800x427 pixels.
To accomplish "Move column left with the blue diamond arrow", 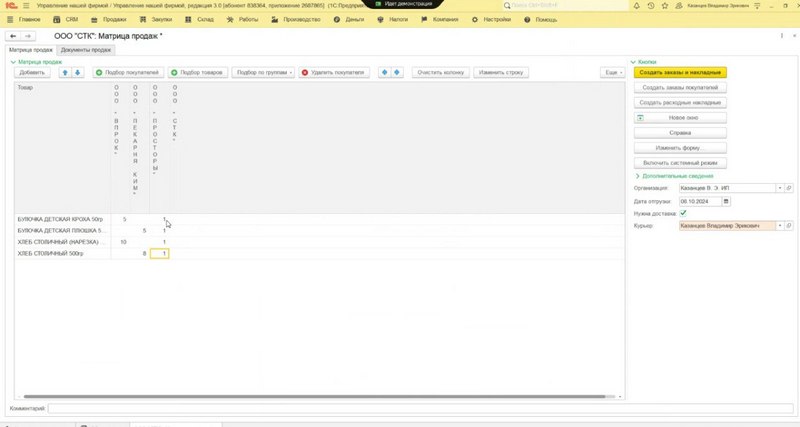I will click(x=385, y=72).
